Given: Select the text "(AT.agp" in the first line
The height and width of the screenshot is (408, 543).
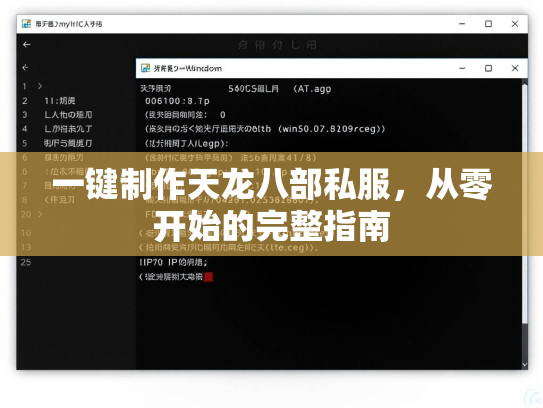Looking at the screenshot, I should pyautogui.click(x=312, y=89).
